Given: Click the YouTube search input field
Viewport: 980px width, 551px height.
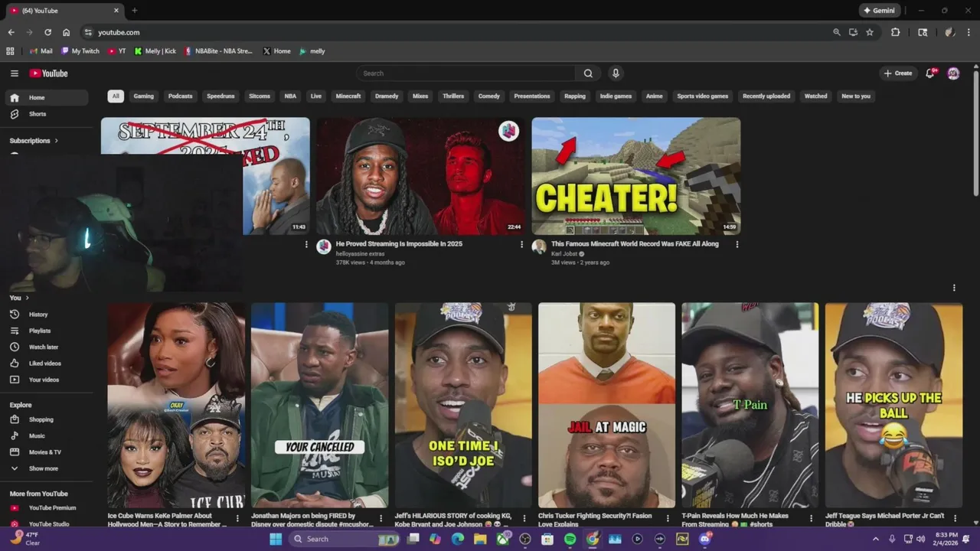Looking at the screenshot, I should [x=466, y=73].
